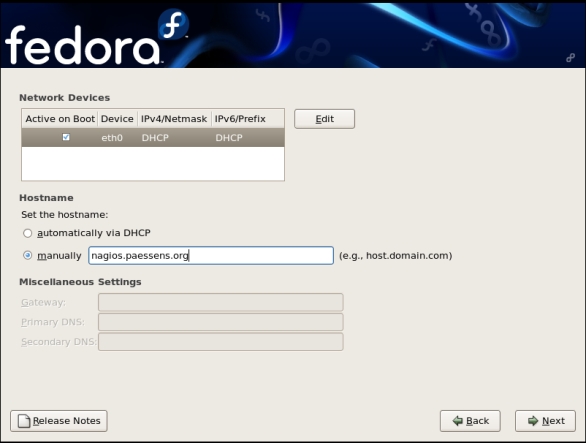Go to Next installation step
Viewport: 586px width, 443px height.
click(545, 421)
